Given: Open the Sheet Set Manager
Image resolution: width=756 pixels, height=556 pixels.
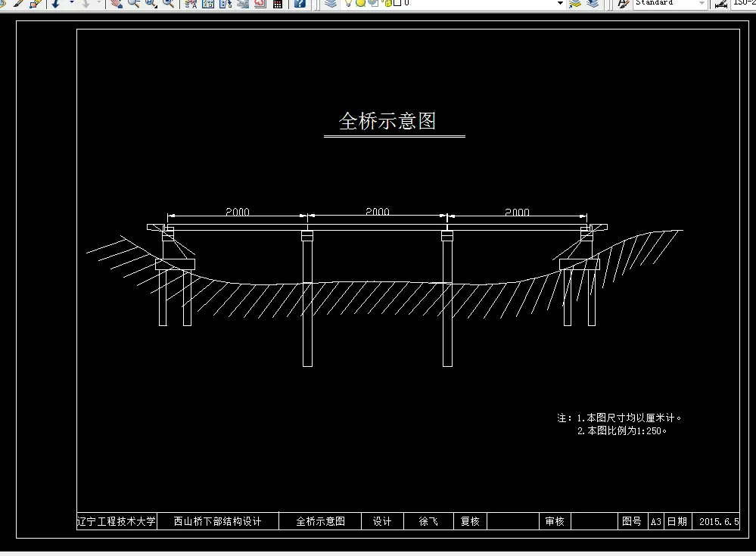Looking at the screenshot, I should click(243, 3).
